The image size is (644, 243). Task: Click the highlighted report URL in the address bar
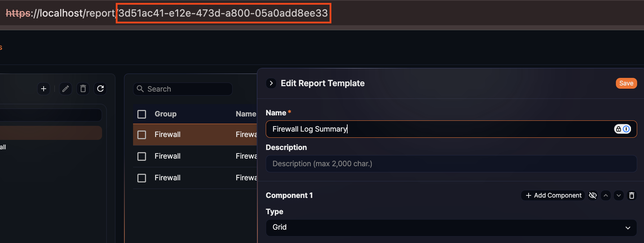coord(224,13)
